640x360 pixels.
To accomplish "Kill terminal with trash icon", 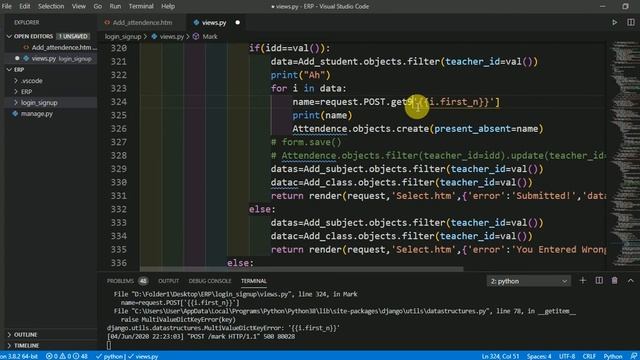I will 614,281.
